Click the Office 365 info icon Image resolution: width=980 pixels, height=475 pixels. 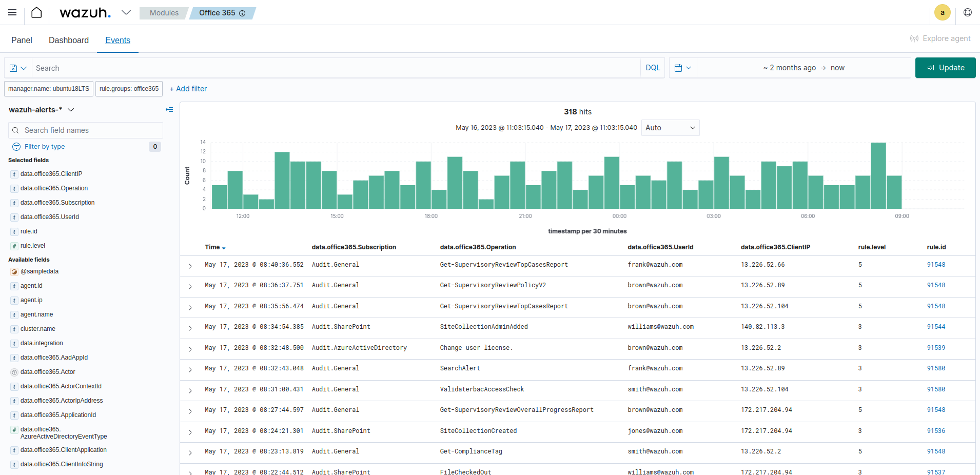tap(242, 13)
